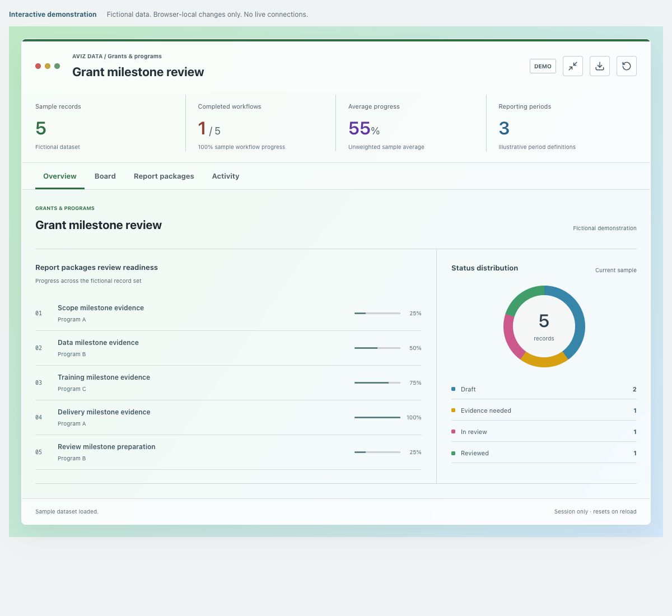Screen dimensions: 672x616
Task: Click the donut chart center records count
Action: 544,326
